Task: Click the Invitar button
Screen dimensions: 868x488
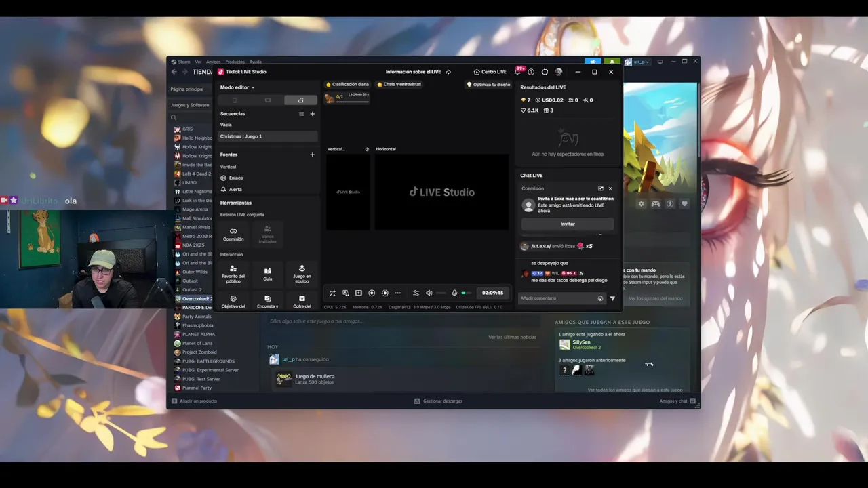Action: 568,224
